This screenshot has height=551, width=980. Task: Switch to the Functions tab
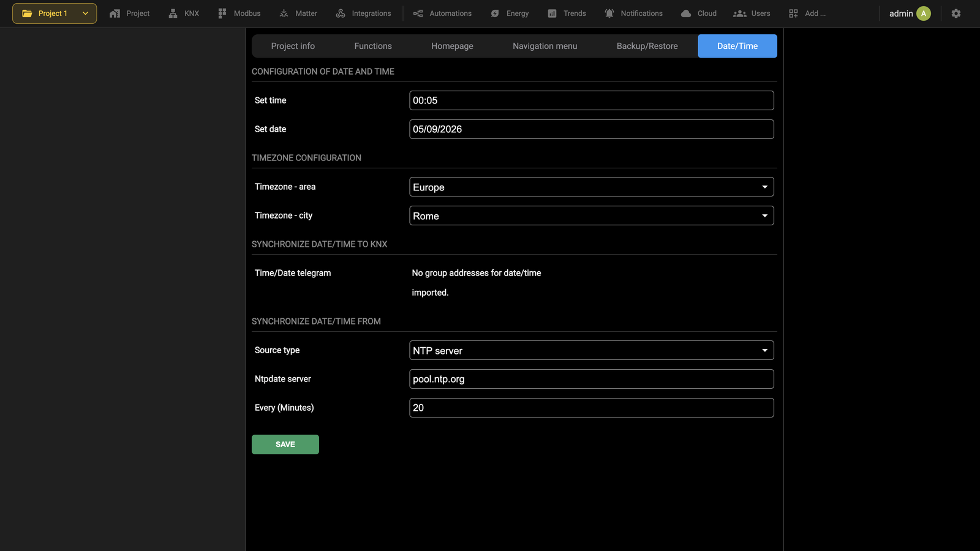pyautogui.click(x=373, y=46)
